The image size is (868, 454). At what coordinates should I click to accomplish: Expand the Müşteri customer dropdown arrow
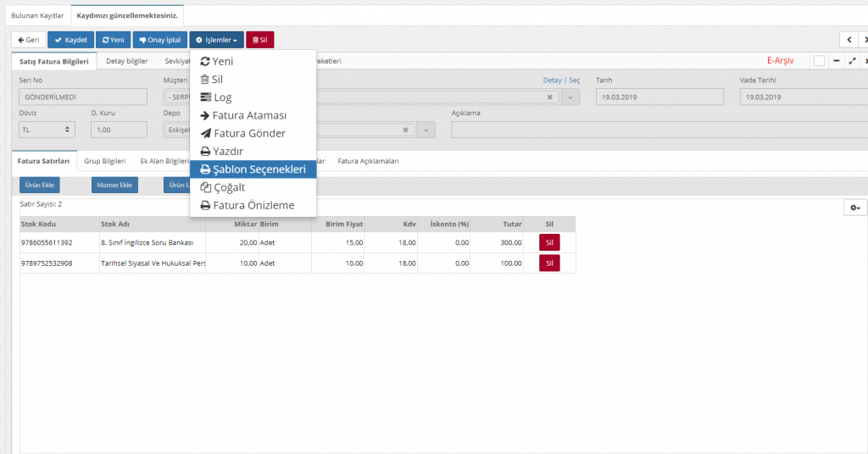pyautogui.click(x=570, y=97)
